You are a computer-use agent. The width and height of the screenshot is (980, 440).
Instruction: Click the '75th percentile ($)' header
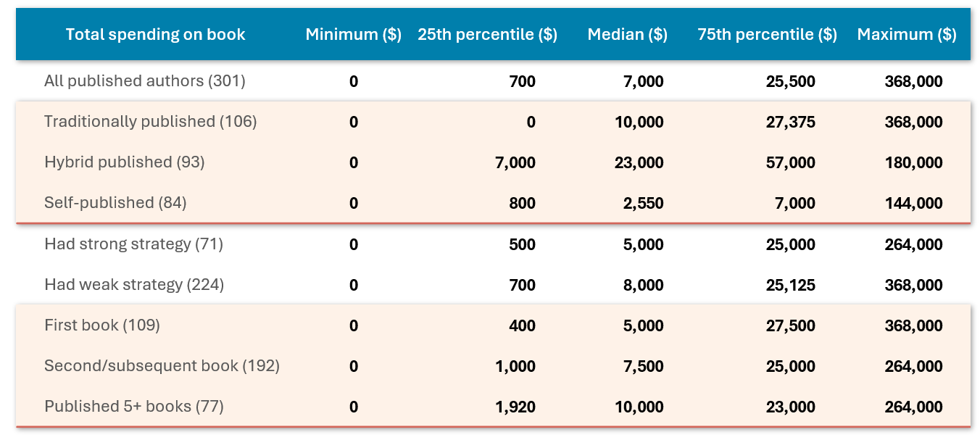[767, 34]
